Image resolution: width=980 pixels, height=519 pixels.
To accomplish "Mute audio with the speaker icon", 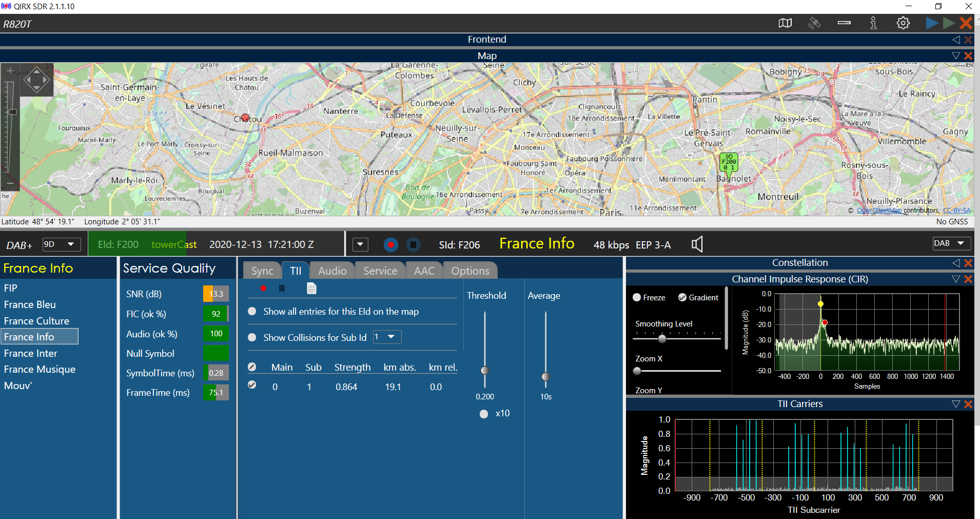I will pyautogui.click(x=697, y=244).
